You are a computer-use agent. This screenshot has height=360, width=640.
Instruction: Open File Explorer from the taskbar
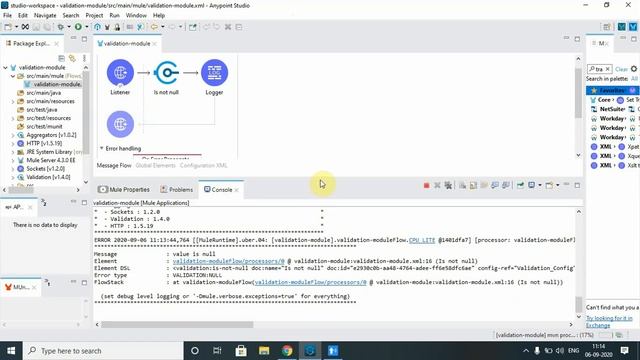point(264,351)
